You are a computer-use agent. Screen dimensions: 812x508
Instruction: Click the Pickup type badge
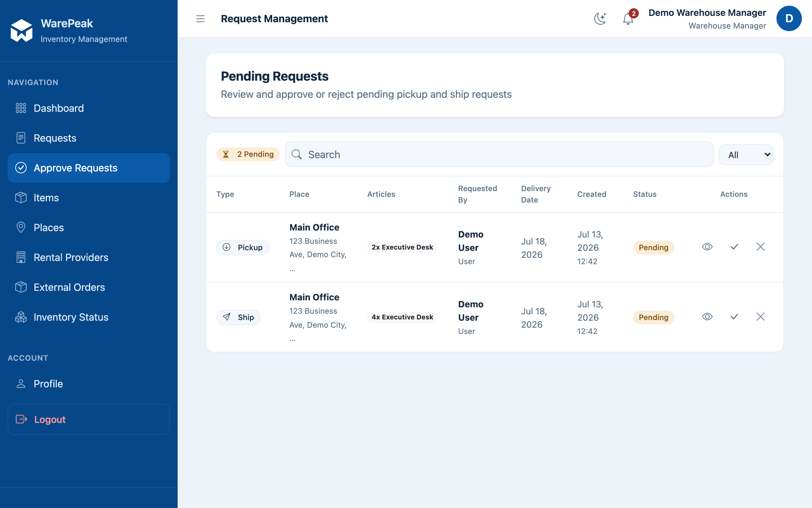pyautogui.click(x=242, y=247)
